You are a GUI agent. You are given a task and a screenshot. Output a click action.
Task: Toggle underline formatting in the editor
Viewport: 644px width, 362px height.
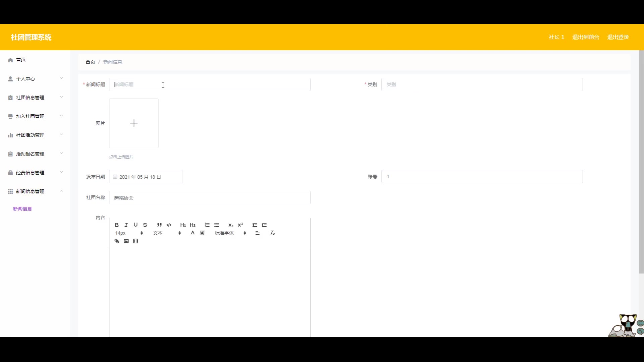click(136, 225)
